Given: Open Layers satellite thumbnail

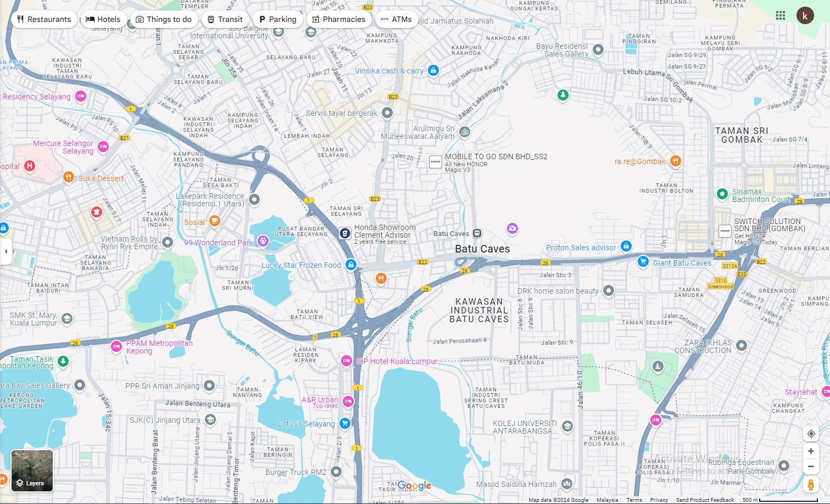Looking at the screenshot, I should tap(32, 471).
